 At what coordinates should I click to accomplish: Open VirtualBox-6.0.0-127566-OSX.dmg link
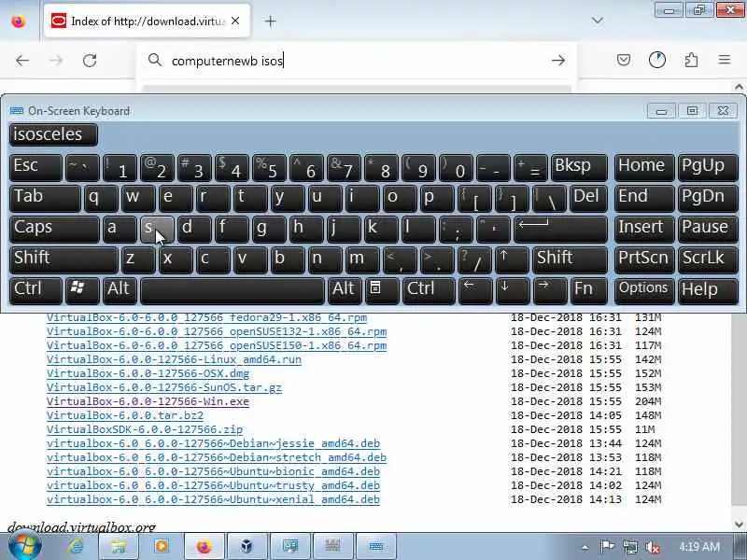click(x=148, y=373)
